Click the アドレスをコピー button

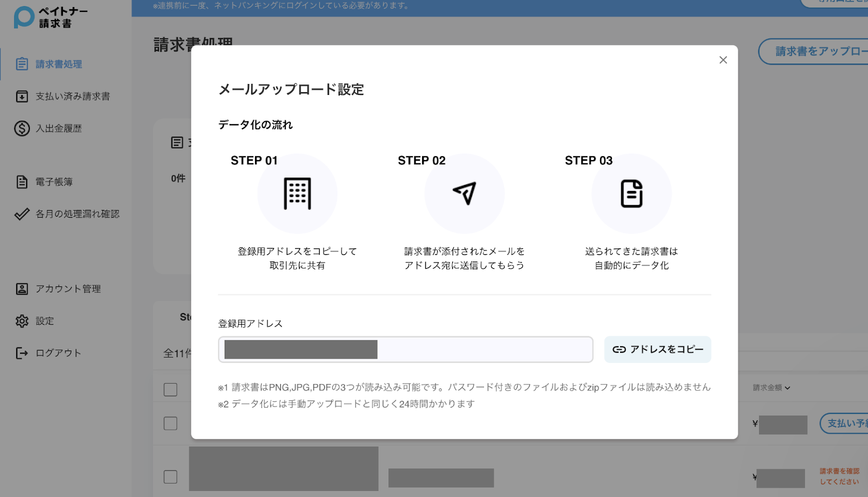tap(658, 349)
